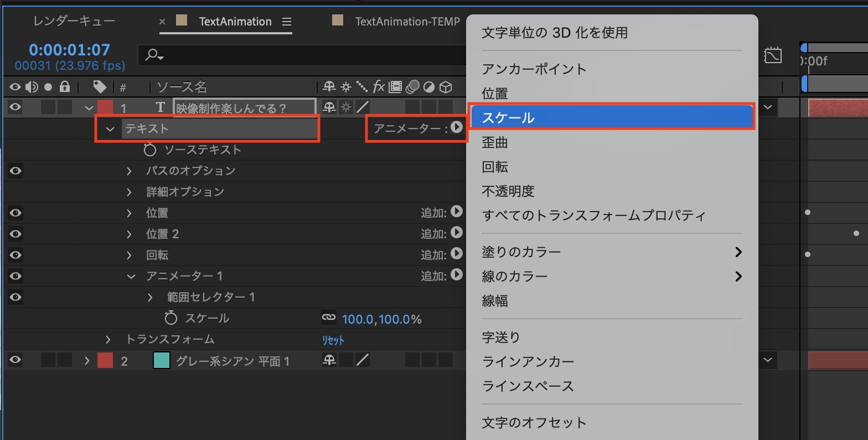Select スケール from animator menu
This screenshot has height=440, width=868.
coord(612,117)
